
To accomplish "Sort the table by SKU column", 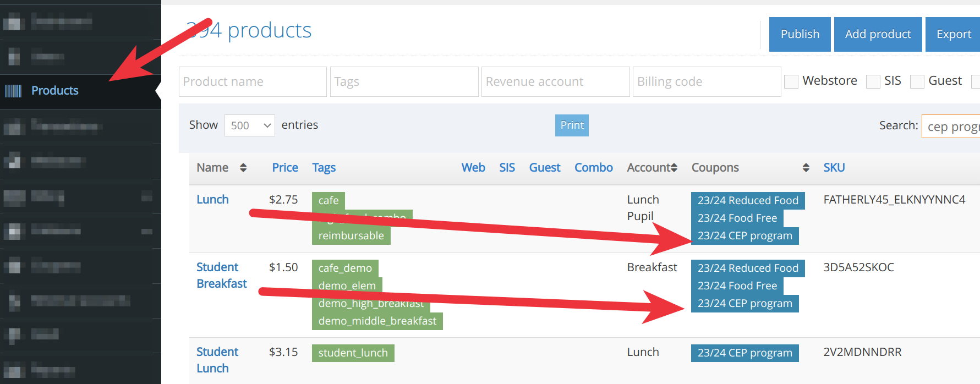I will coord(834,168).
